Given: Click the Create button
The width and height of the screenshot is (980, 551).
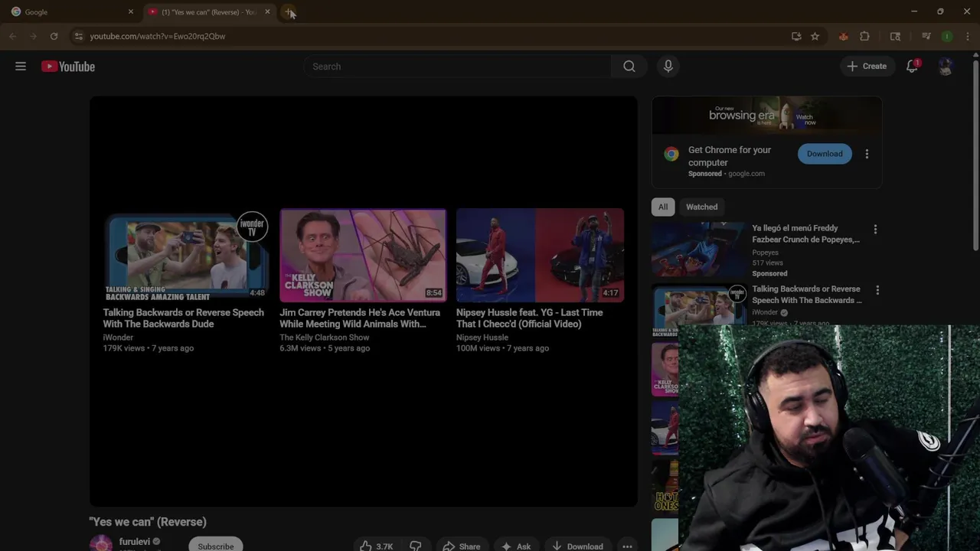Looking at the screenshot, I should coord(867,67).
